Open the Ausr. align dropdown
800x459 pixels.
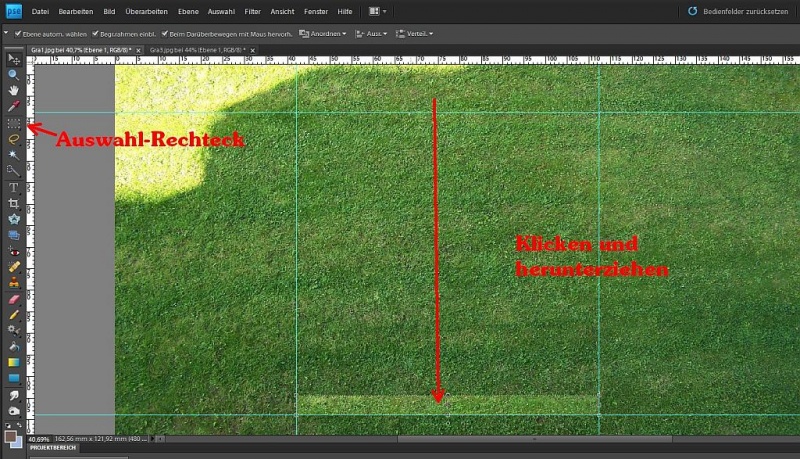371,34
